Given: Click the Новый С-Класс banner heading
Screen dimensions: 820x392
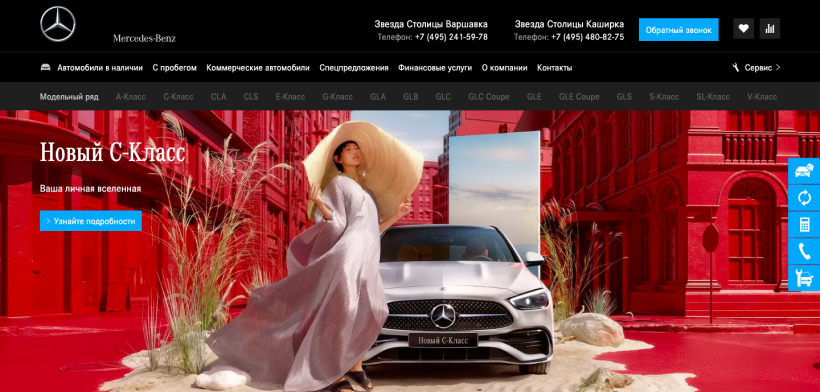Looking at the screenshot, I should [112, 153].
